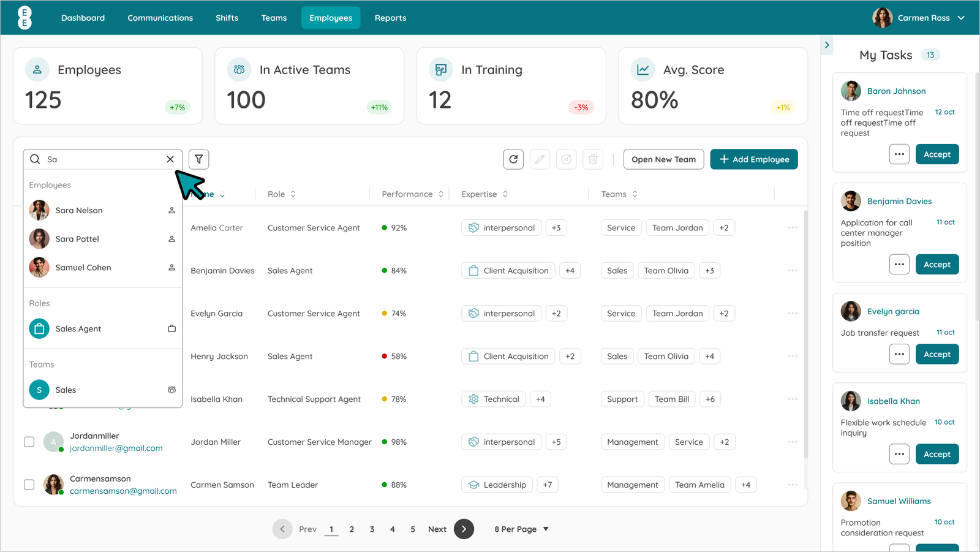The image size is (980, 552).
Task: Click the Employees stat card person icon
Action: [37, 70]
